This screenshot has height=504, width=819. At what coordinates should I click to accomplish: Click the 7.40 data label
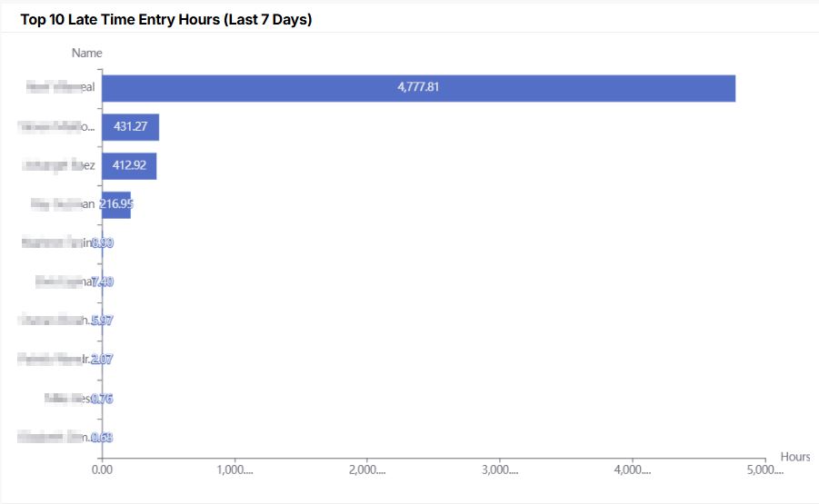pyautogui.click(x=103, y=282)
